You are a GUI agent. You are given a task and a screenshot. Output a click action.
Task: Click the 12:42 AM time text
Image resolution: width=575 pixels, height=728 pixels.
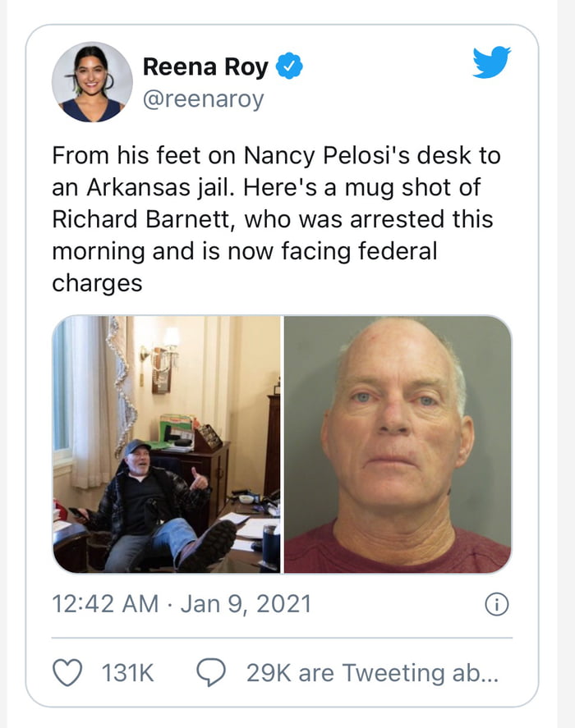[x=105, y=605]
